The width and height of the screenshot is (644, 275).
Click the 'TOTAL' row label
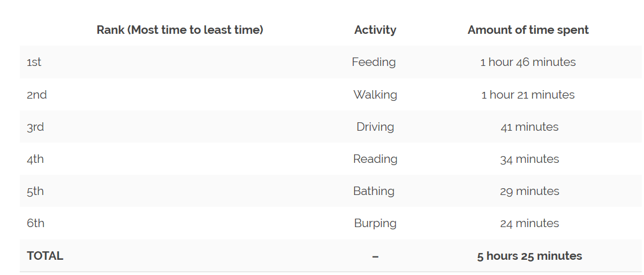coord(45,256)
